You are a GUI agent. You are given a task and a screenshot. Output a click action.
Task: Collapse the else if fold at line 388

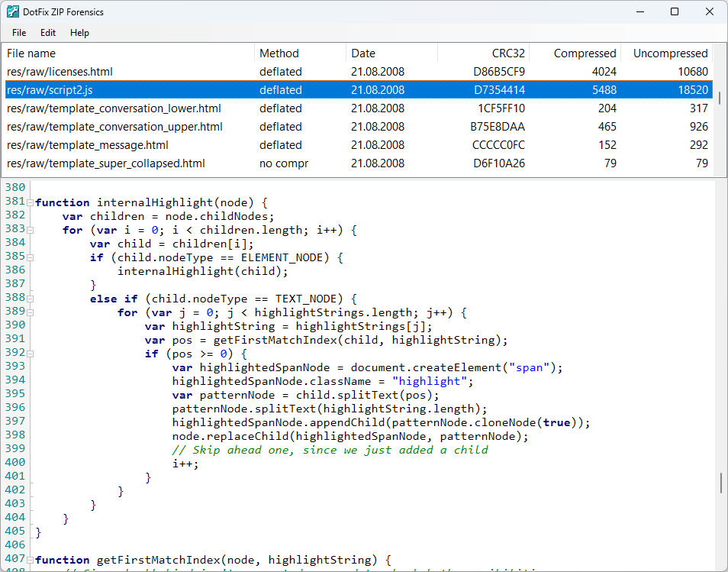(31, 299)
